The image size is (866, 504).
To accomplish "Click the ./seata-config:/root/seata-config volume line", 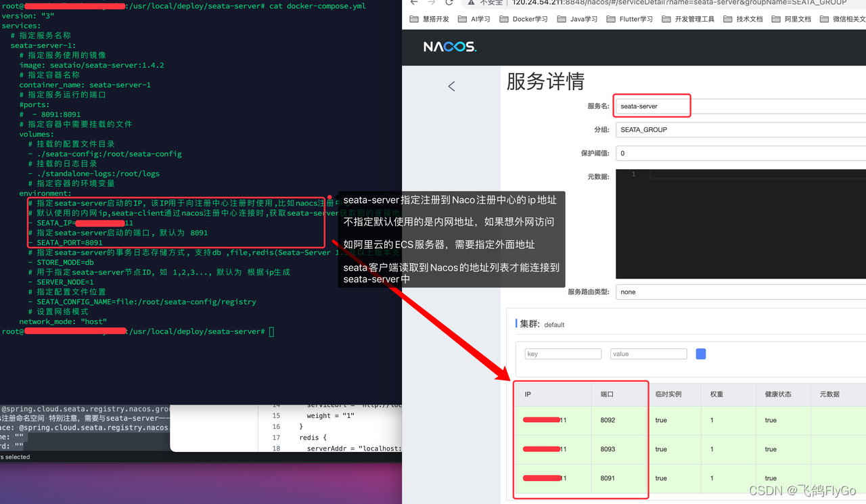I will [105, 154].
